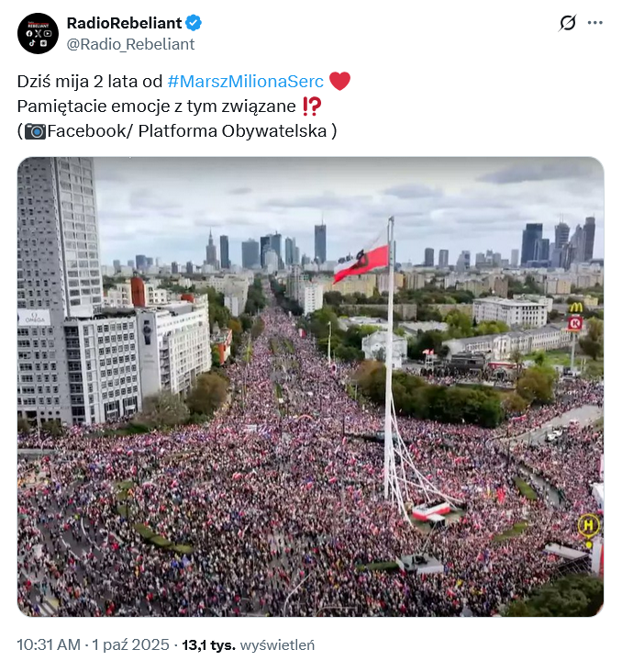Click the 13,1 tys. wyświetleń count
Screen dimensions: 622x672
click(x=248, y=644)
